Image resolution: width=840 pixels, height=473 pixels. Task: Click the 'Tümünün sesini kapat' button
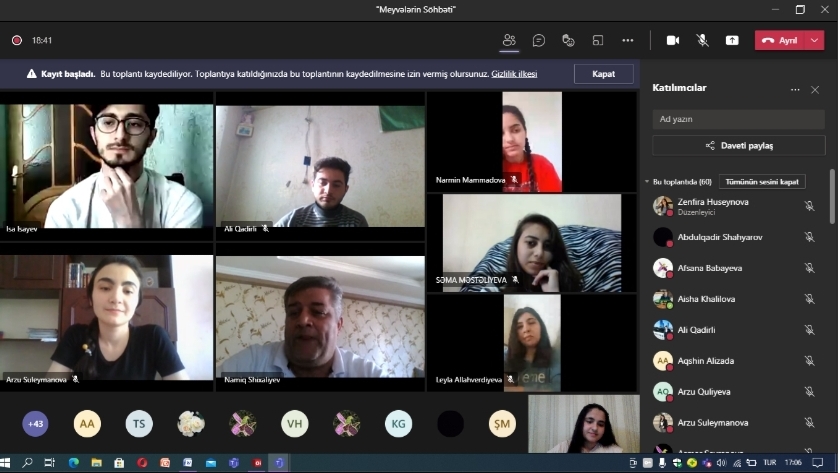761,182
